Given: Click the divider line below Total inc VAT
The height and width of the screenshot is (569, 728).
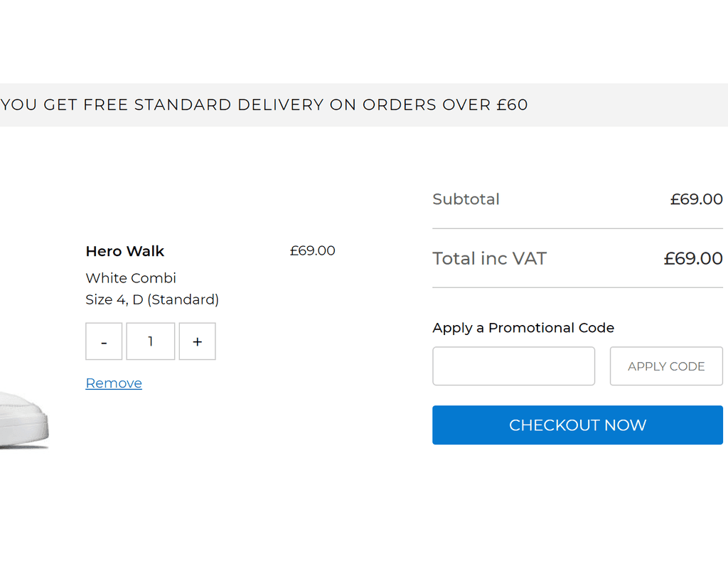Looking at the screenshot, I should coord(577,288).
